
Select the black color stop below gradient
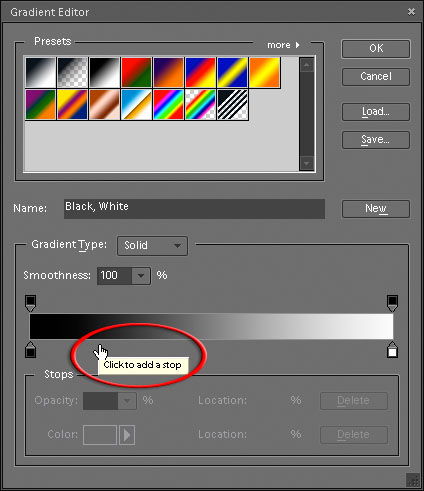click(30, 349)
